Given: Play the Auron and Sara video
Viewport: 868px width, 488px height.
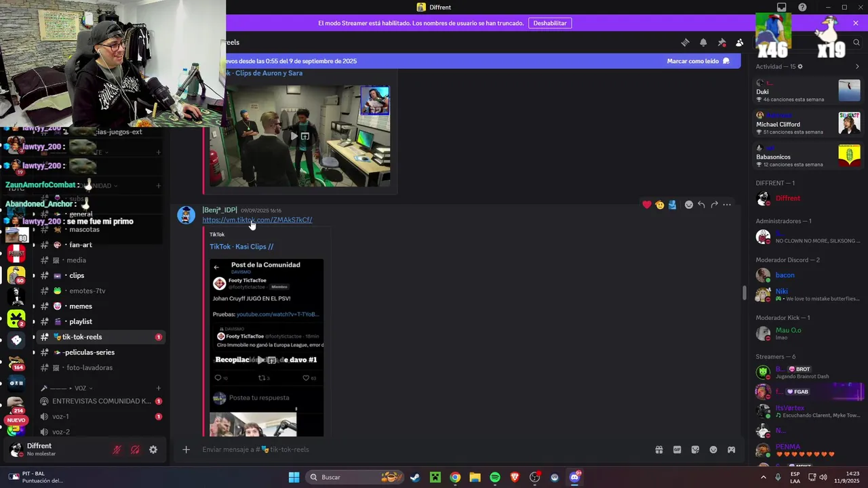Looking at the screenshot, I should pos(294,136).
